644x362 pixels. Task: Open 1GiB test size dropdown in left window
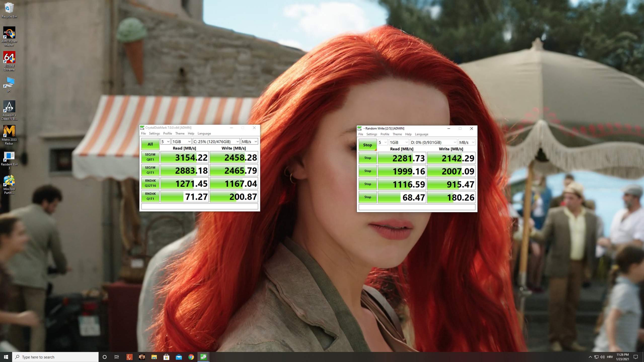(181, 141)
